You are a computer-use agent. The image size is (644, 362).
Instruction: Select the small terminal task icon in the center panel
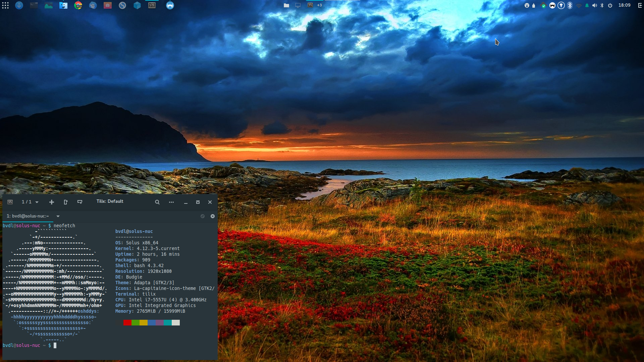(310, 5)
